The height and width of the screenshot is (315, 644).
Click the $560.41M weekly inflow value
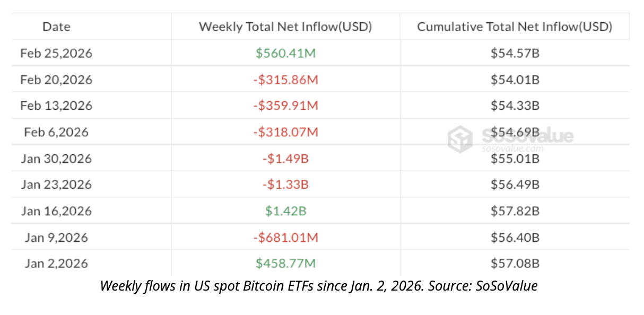[x=285, y=54]
